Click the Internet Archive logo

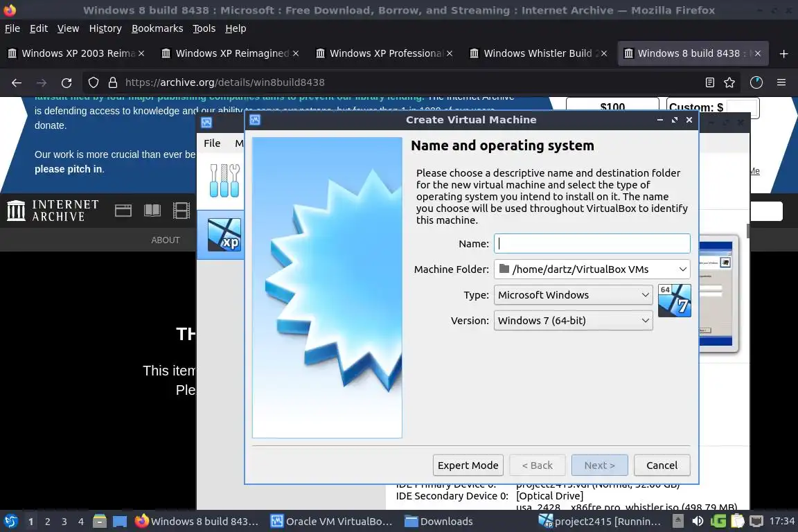53,211
